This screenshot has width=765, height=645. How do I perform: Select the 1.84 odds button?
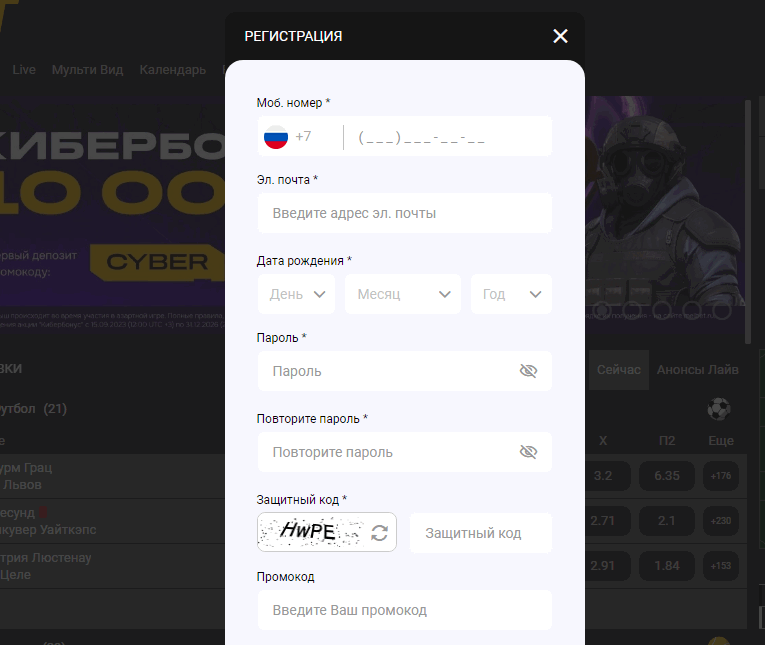667,565
